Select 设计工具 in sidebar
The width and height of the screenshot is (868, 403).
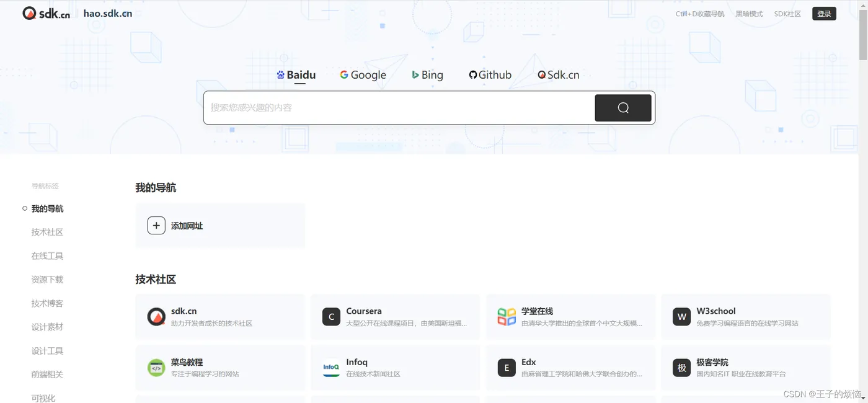point(47,351)
